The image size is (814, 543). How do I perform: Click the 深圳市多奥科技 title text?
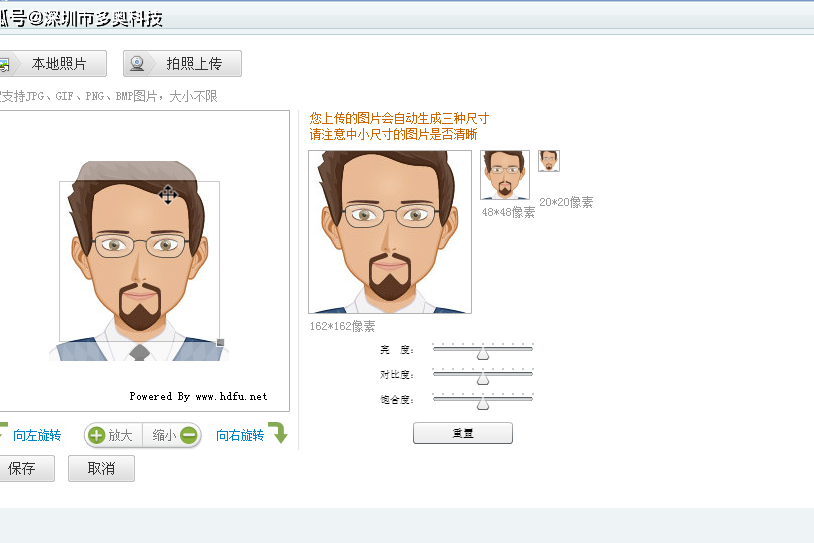(104, 19)
